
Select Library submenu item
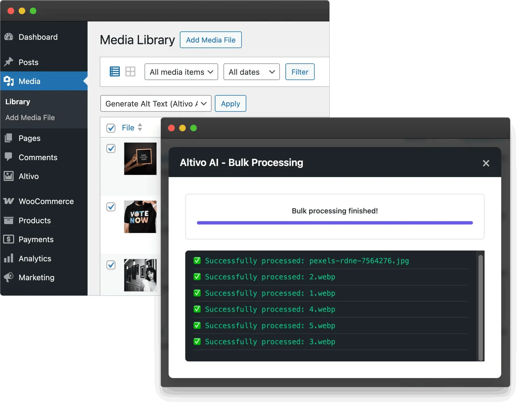[x=18, y=101]
